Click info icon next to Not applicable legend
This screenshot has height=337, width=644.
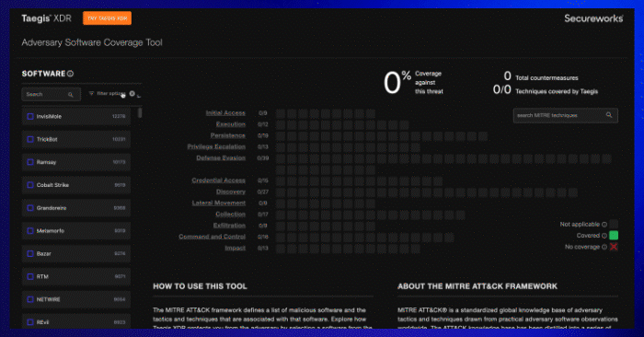coord(604,225)
